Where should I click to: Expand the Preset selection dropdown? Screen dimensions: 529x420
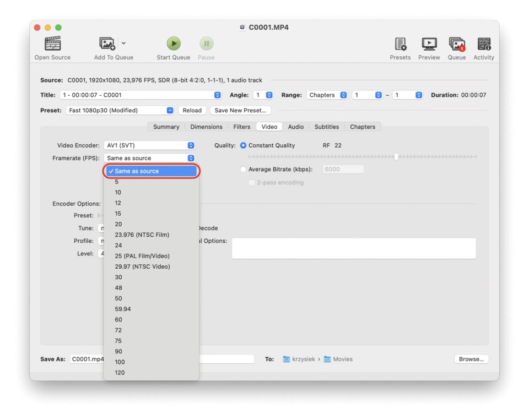coord(120,111)
